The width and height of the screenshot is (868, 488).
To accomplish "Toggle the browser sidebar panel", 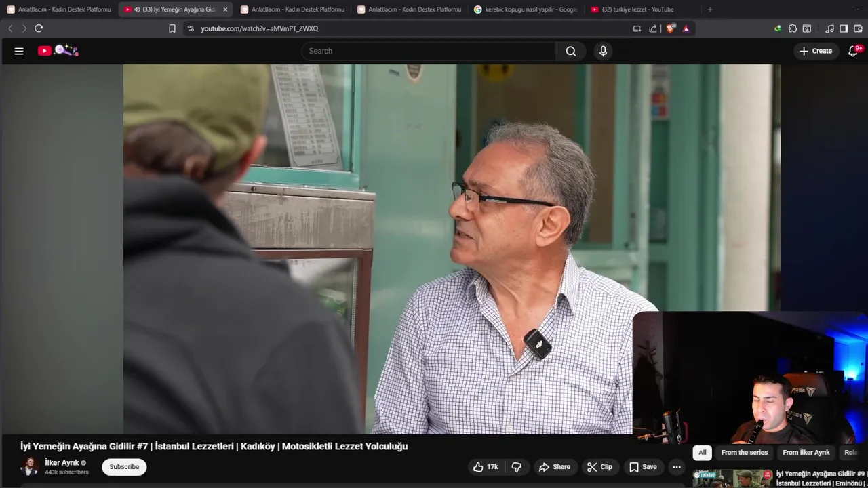I will (844, 28).
